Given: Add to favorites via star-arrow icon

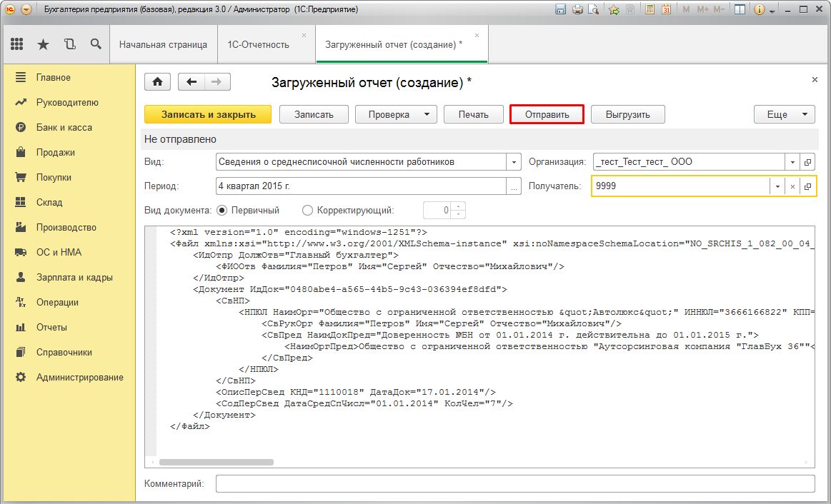Looking at the screenshot, I should tap(614, 9).
